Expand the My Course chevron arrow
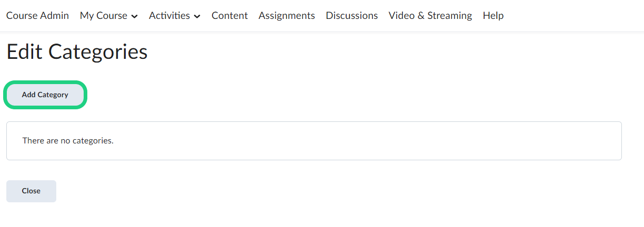644x227 pixels. [x=135, y=16]
